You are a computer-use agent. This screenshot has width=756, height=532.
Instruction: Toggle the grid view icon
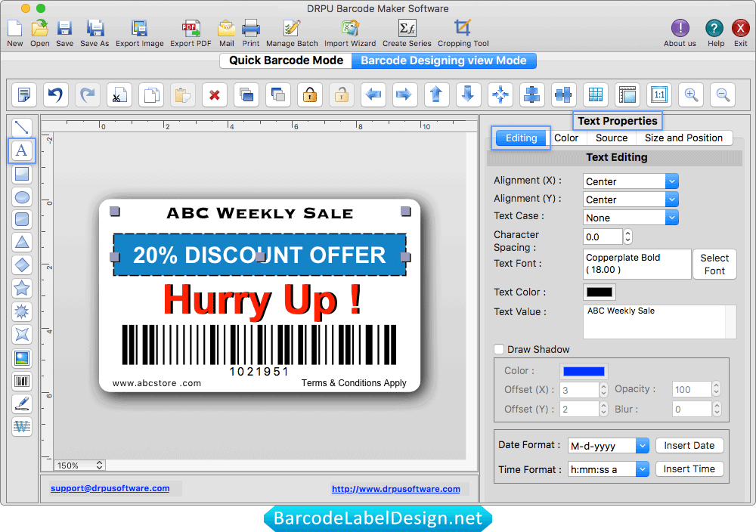pos(596,94)
